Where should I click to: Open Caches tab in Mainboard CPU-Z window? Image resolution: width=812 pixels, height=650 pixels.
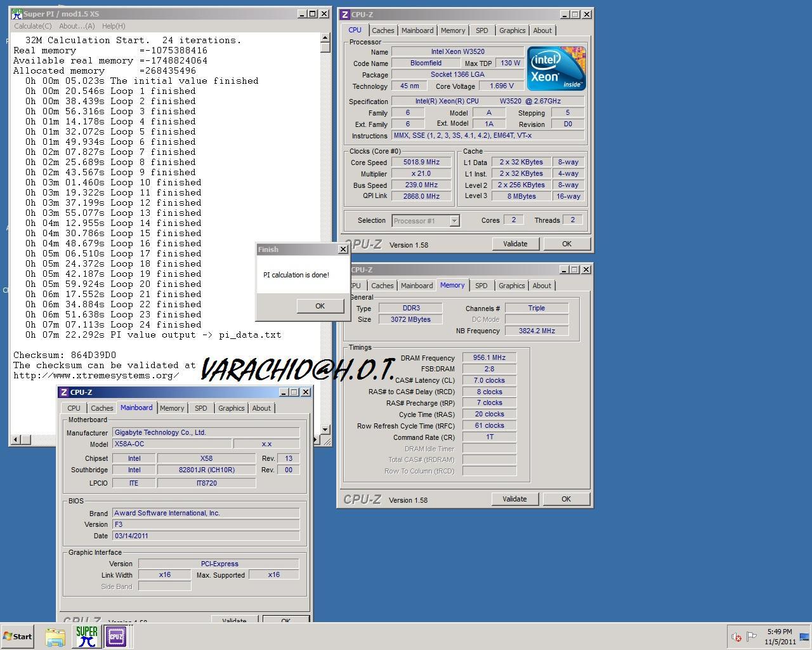point(101,408)
